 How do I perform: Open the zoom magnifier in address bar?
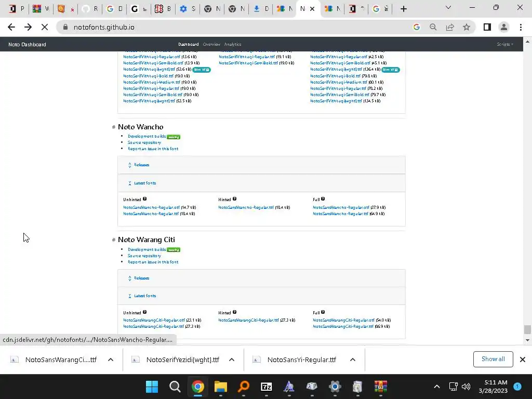[x=433, y=27]
